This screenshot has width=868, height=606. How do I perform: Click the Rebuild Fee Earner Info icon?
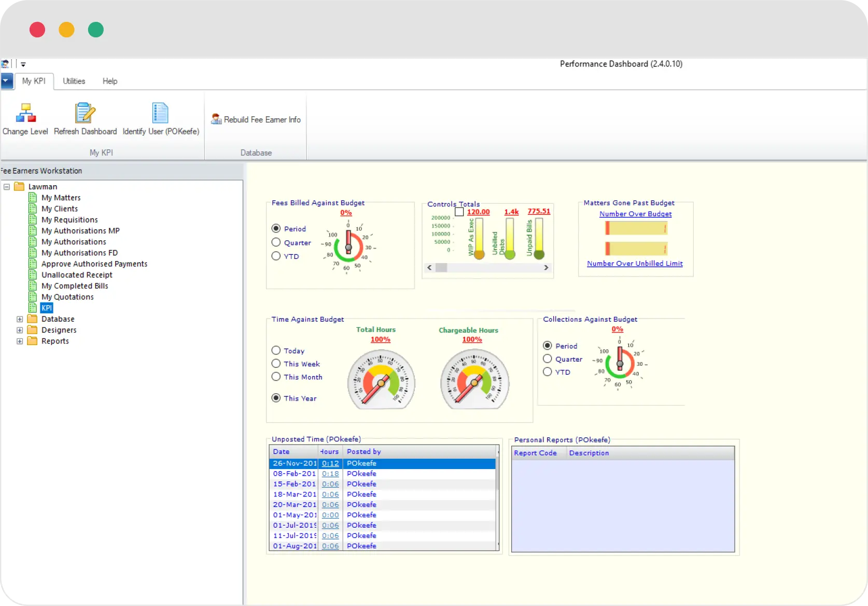[216, 119]
